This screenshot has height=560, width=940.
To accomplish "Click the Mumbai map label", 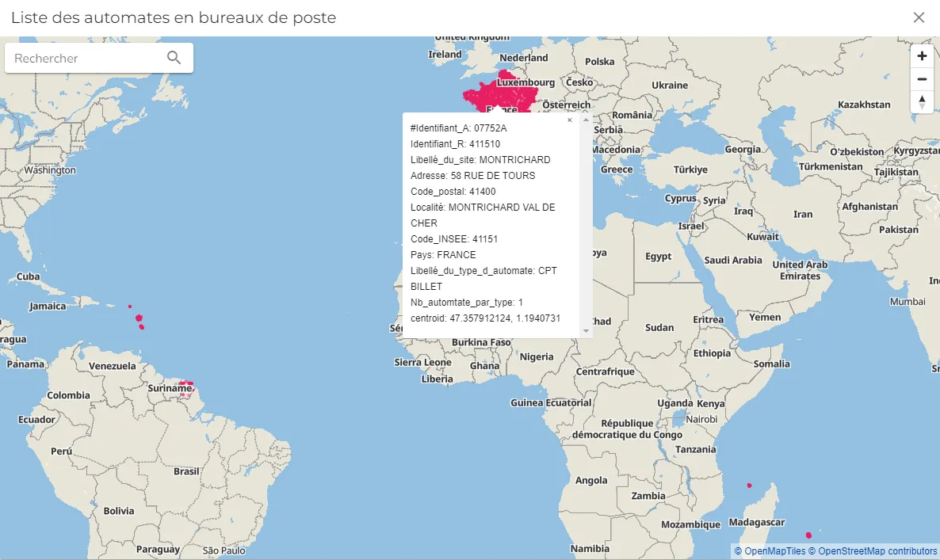I will pos(907,302).
